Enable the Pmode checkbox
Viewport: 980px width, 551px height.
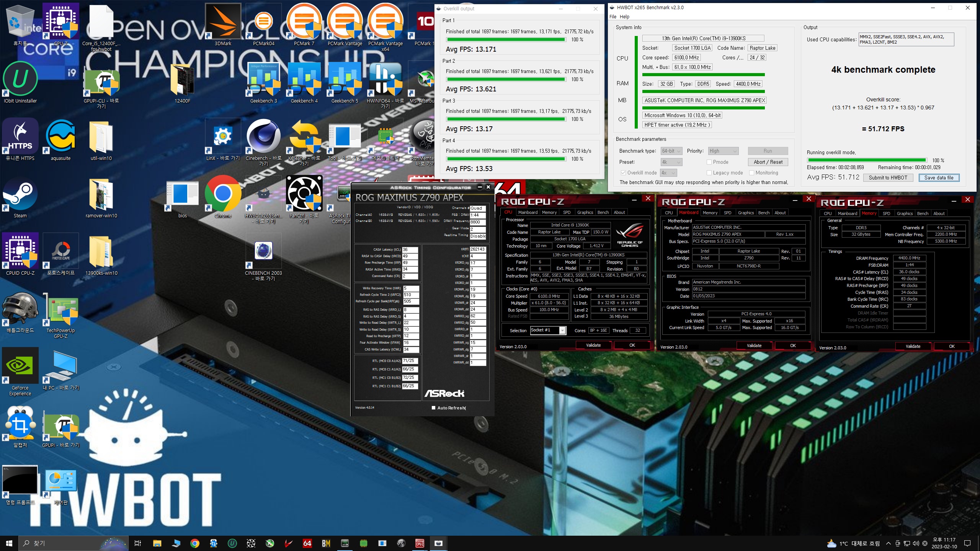tap(709, 162)
